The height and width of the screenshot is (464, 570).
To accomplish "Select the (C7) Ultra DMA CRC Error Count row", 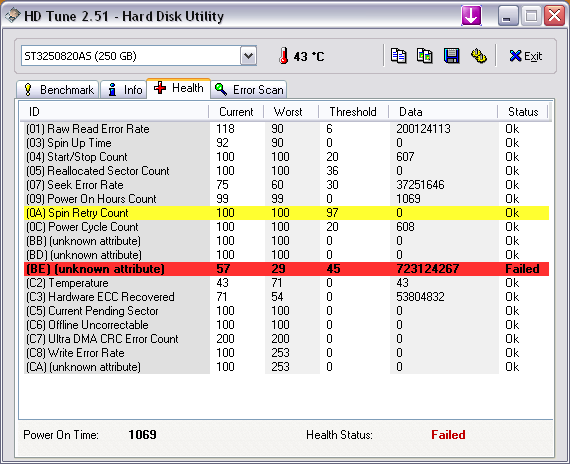I will click(x=286, y=339).
